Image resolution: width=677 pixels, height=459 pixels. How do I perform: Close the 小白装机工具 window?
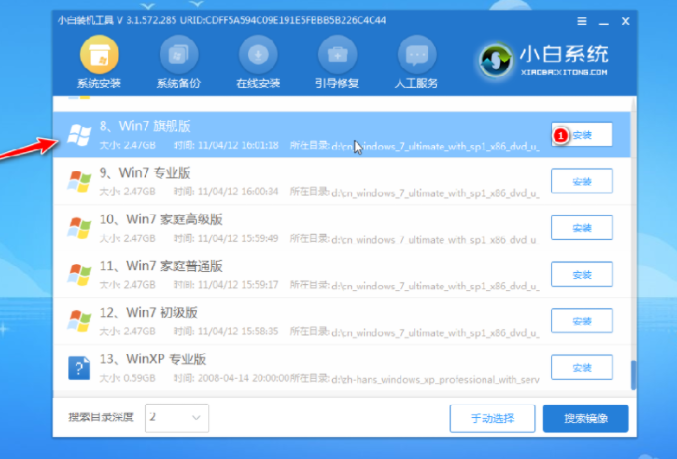tap(625, 21)
